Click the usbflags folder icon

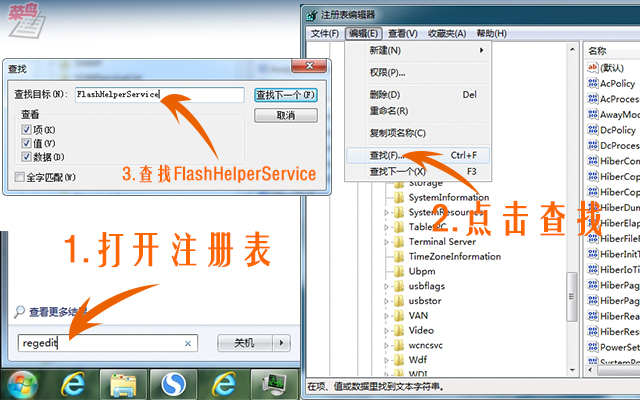coord(399,286)
